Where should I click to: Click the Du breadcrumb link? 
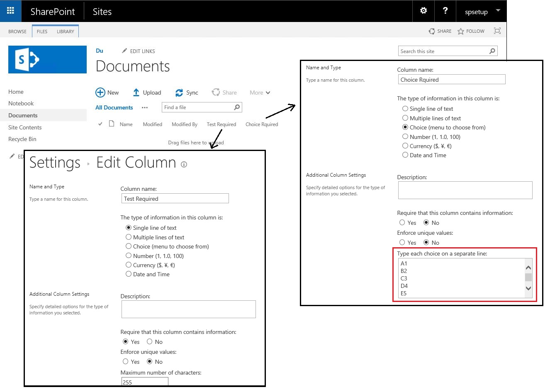click(100, 51)
